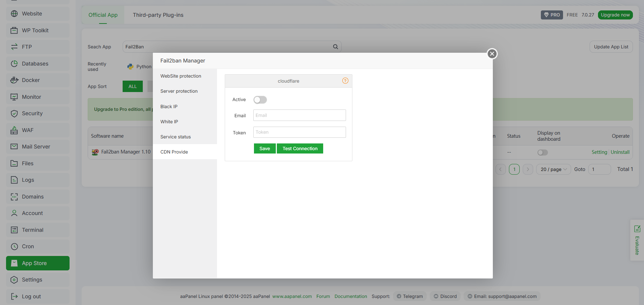The height and width of the screenshot is (305, 644).
Task: Click the Settings gear icon
Action: (x=14, y=280)
